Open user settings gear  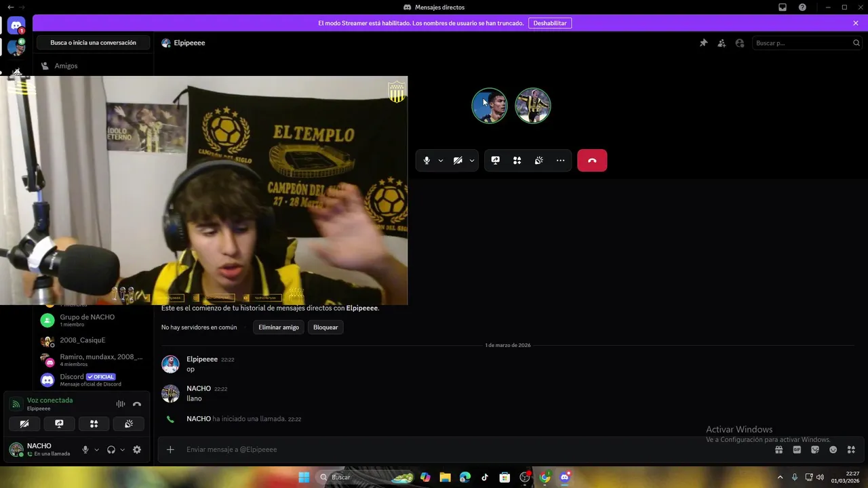click(137, 449)
